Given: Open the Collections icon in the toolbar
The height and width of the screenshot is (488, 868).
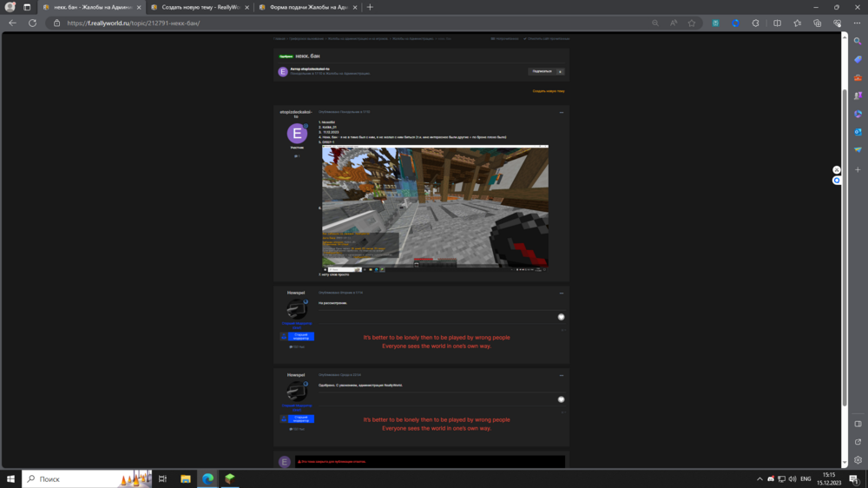Looking at the screenshot, I should (x=818, y=23).
